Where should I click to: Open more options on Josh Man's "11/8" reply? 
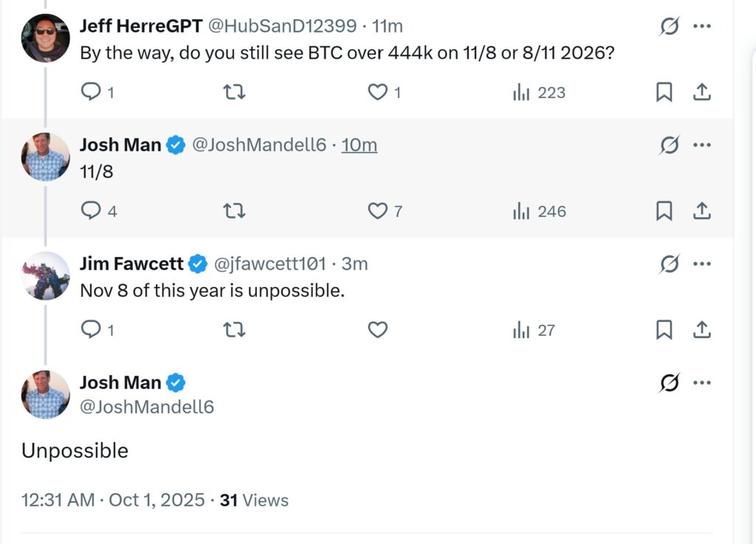tap(702, 145)
